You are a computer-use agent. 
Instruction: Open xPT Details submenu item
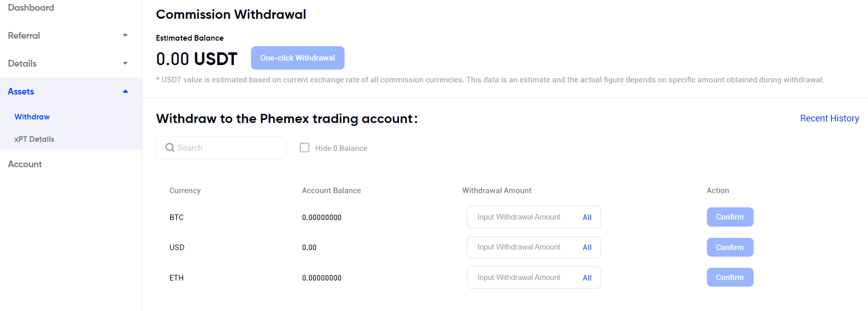pyautogui.click(x=34, y=139)
